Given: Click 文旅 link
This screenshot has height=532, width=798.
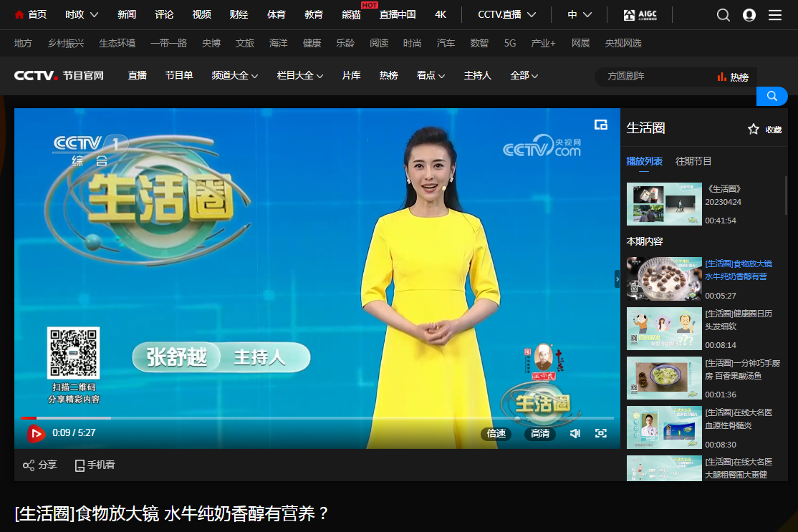Looking at the screenshot, I should 245,43.
